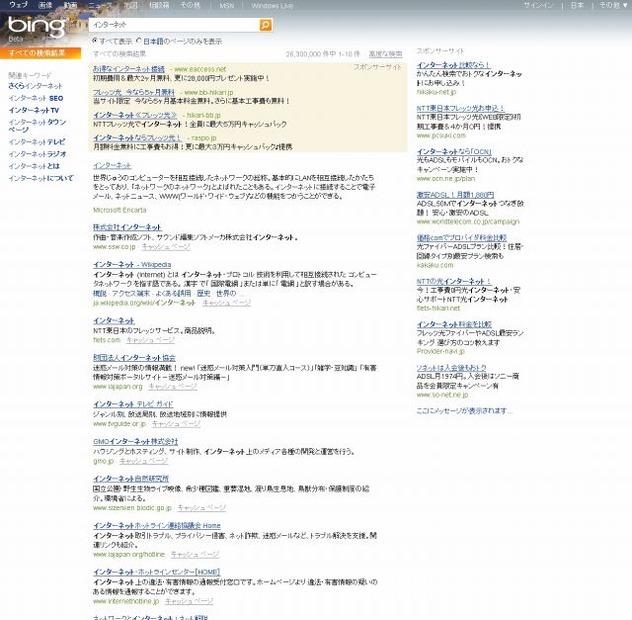
Task: Open インターネット・ホットラインセンター[HOME] result
Action: [156, 572]
